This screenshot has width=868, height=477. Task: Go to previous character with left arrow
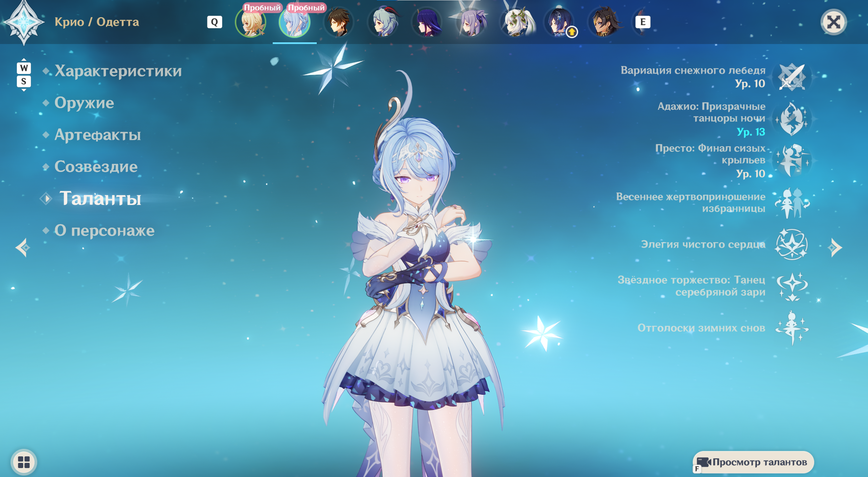point(23,248)
